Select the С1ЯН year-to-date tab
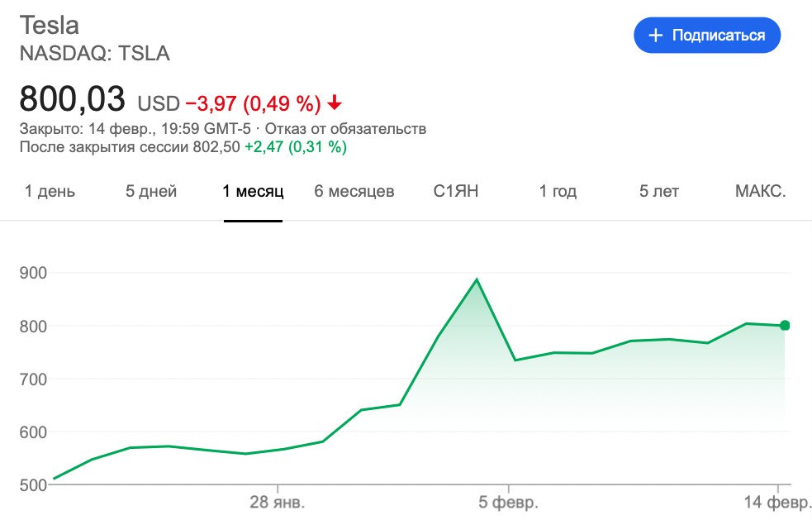This screenshot has height=520, width=812. coord(456,192)
